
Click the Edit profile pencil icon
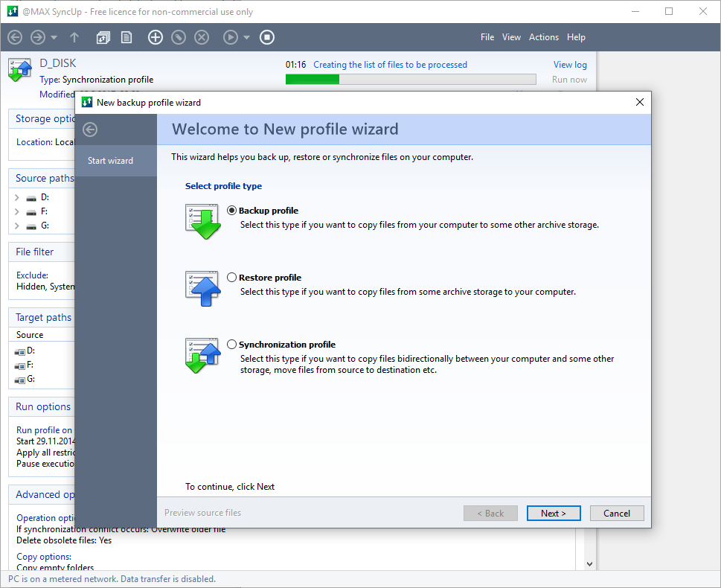179,37
